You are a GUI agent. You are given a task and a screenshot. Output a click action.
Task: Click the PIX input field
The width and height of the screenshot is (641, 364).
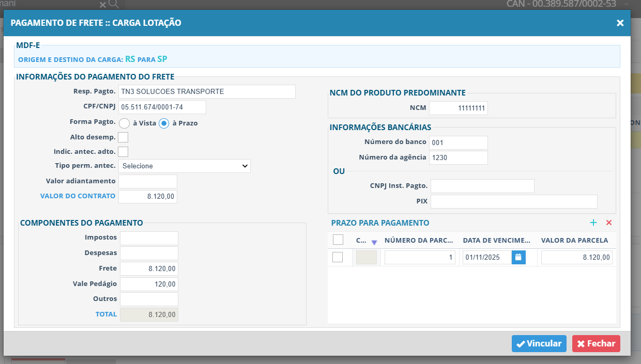coord(513,201)
